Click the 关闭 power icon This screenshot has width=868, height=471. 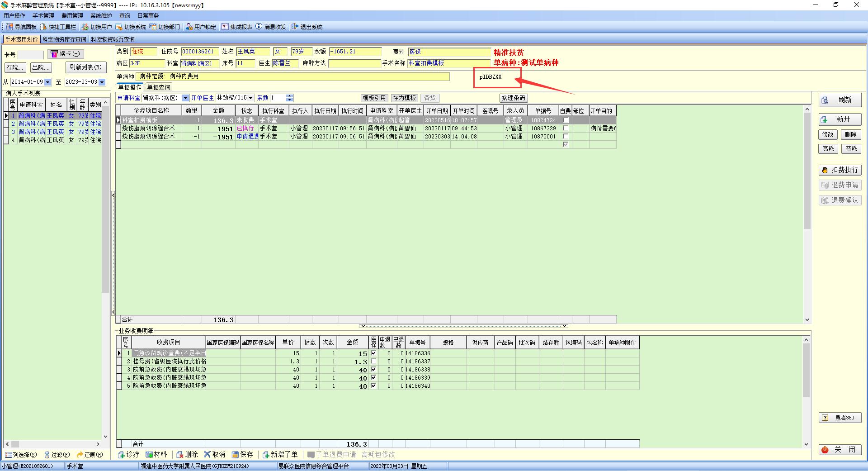825,450
